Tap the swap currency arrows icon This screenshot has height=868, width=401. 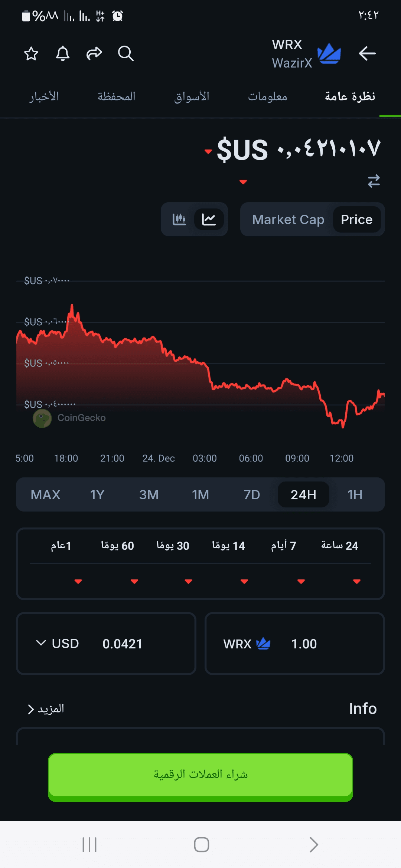(x=374, y=181)
